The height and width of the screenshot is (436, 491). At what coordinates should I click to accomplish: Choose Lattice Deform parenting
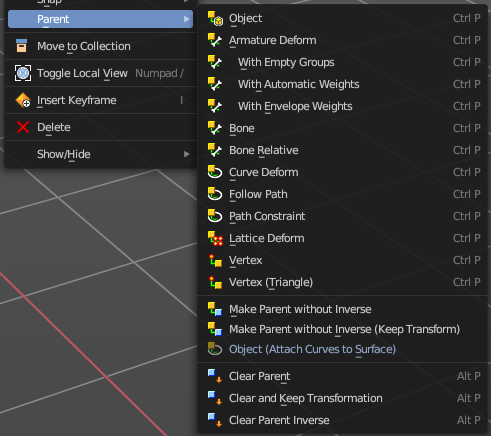coord(343,238)
